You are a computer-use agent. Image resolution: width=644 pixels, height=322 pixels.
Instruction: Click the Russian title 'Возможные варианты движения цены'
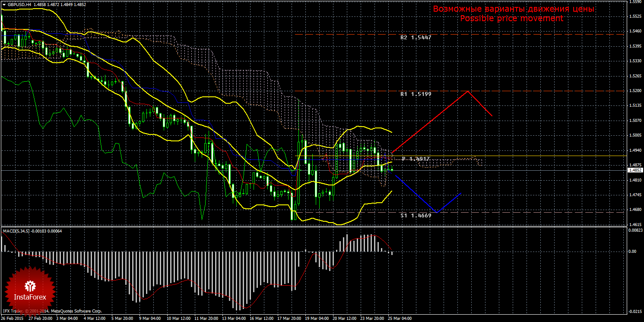pos(514,9)
